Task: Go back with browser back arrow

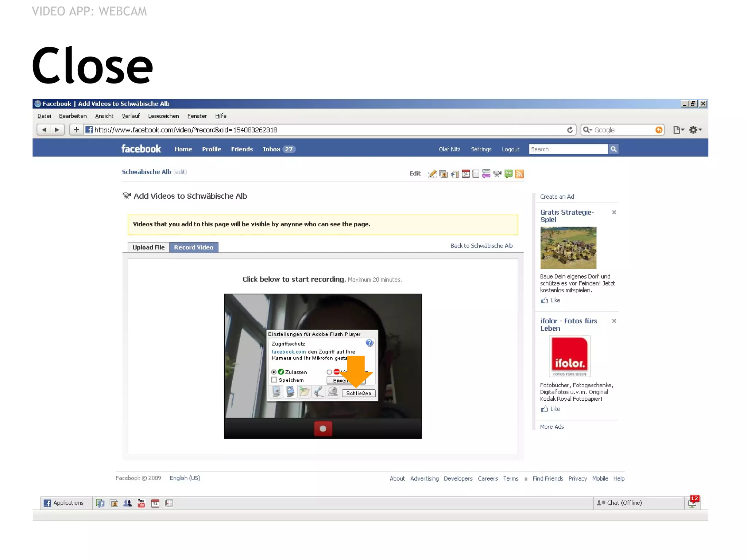Action: point(44,130)
